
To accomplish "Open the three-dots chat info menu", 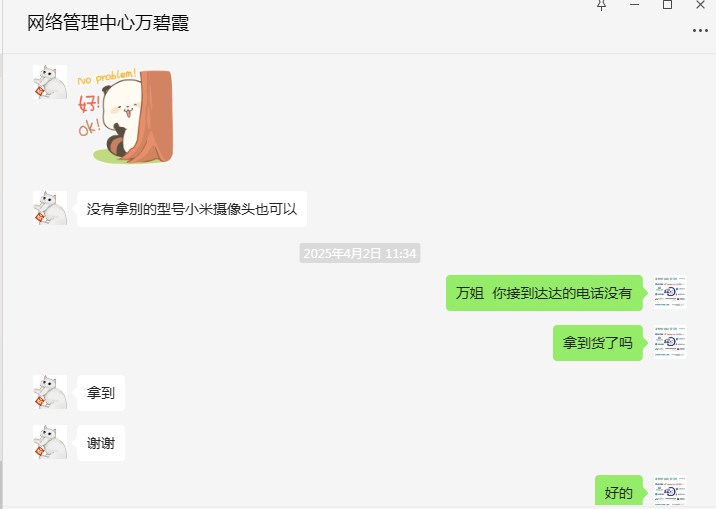I will 700,31.
